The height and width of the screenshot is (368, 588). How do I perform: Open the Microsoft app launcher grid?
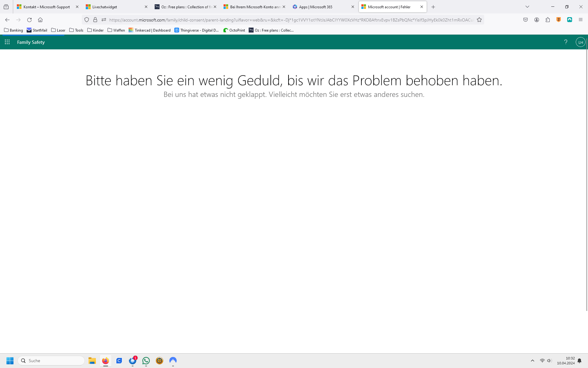(x=7, y=42)
